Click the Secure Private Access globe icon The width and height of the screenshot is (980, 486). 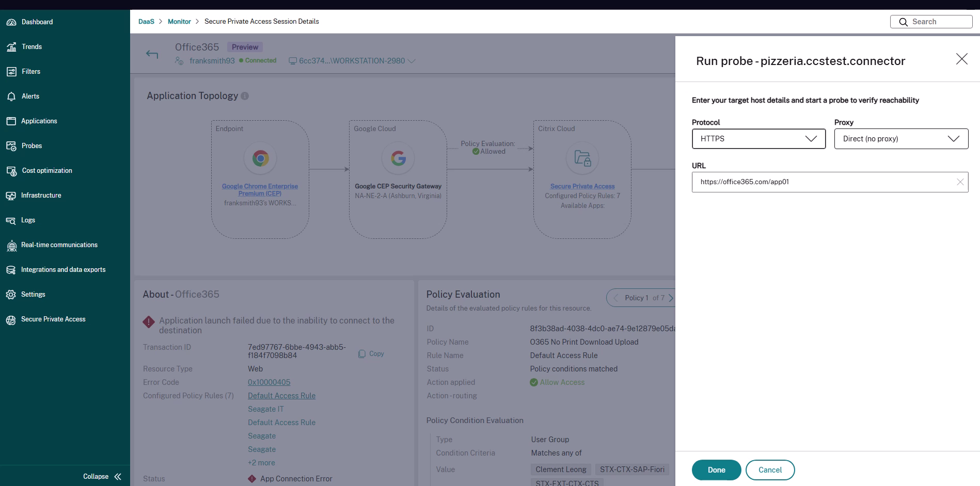tap(11, 320)
